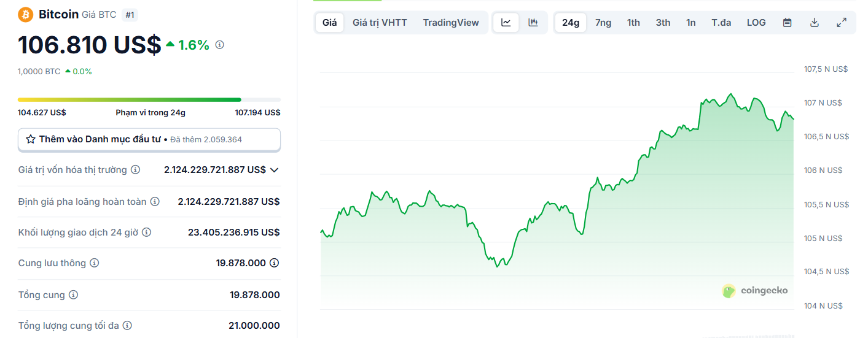
Task: Expand the market cap value chevron
Action: (x=274, y=170)
